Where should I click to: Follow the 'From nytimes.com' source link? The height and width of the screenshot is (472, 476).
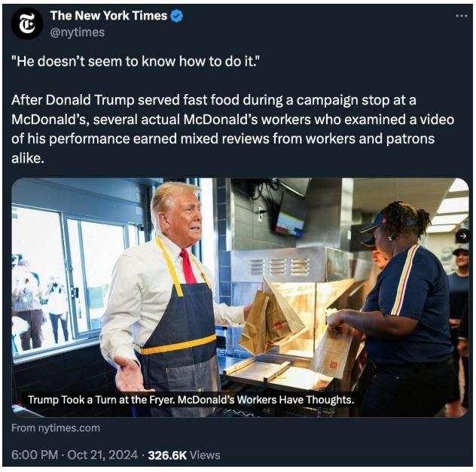point(56,428)
